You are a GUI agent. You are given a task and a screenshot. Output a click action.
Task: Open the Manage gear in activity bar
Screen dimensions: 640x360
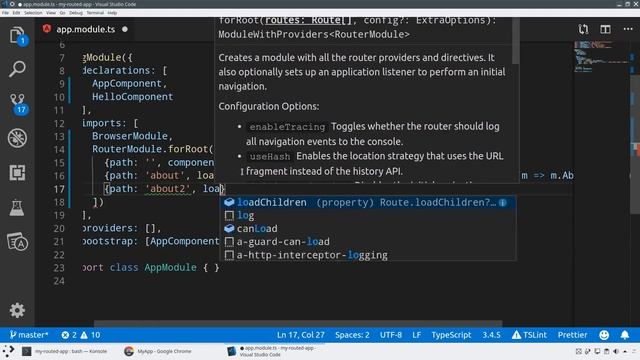tap(17, 311)
